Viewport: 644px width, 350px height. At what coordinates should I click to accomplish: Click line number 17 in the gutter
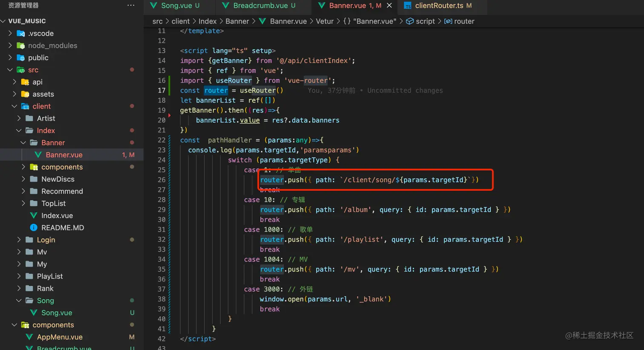point(161,90)
